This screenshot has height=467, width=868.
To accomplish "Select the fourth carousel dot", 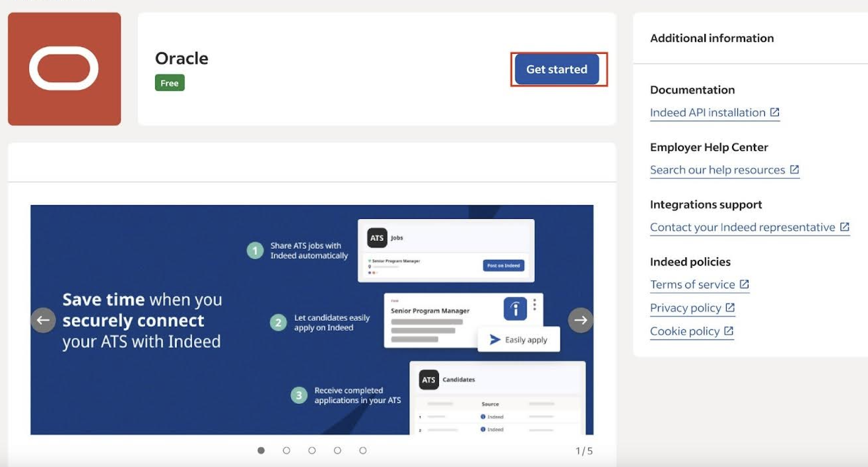I will [x=337, y=450].
